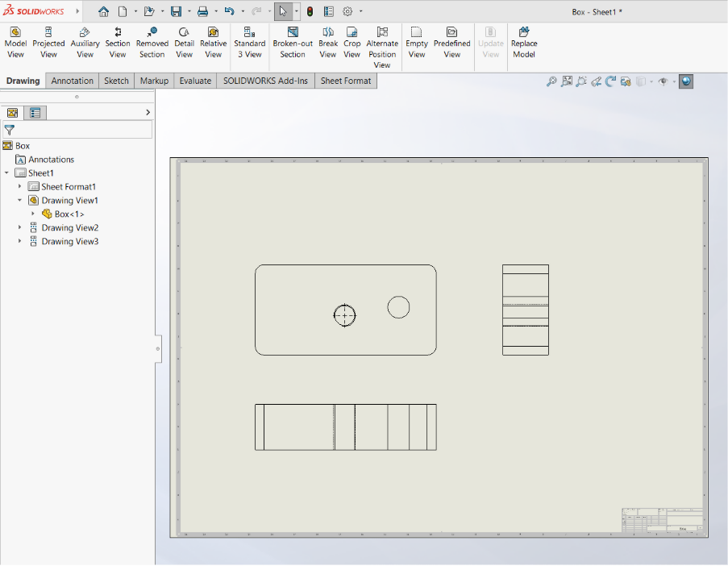Select the Projected View tool

tap(48, 43)
